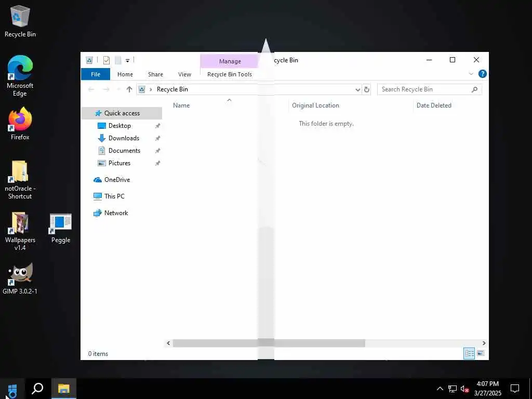Viewport: 532px width, 399px height.
Task: Click the horizontal scrollbar left arrow
Action: [168, 343]
